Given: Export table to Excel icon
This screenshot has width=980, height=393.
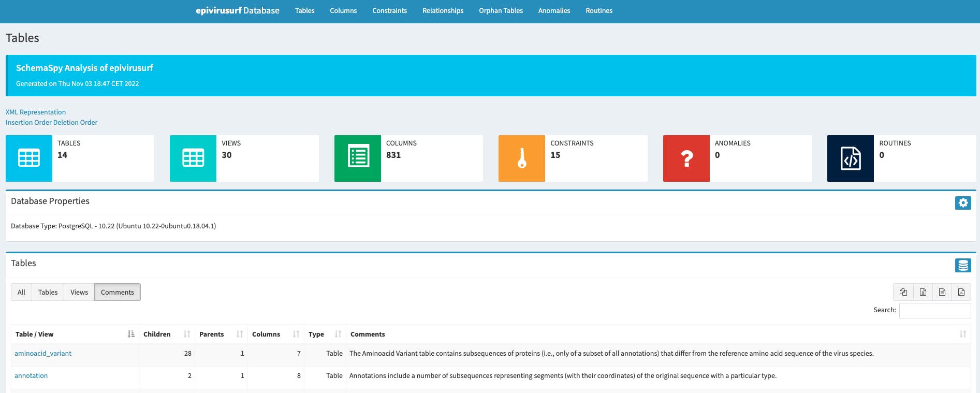Looking at the screenshot, I should click(x=923, y=292).
